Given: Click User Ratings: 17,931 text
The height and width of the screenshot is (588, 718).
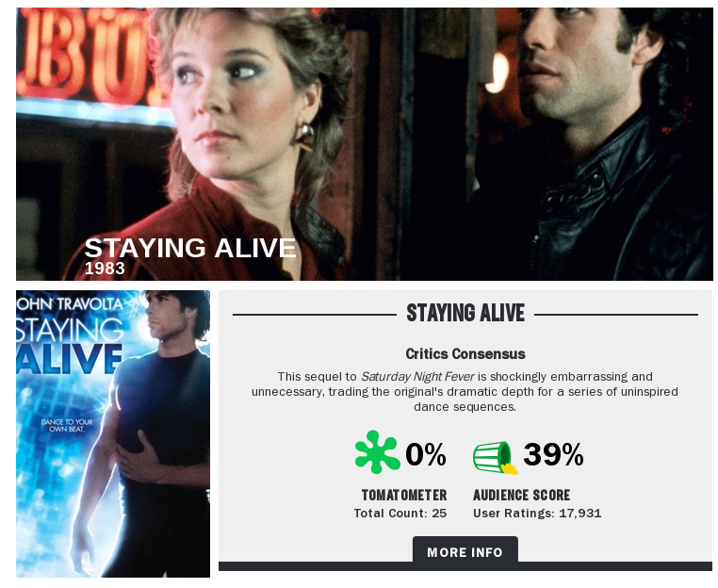Looking at the screenshot, I should click(537, 514).
